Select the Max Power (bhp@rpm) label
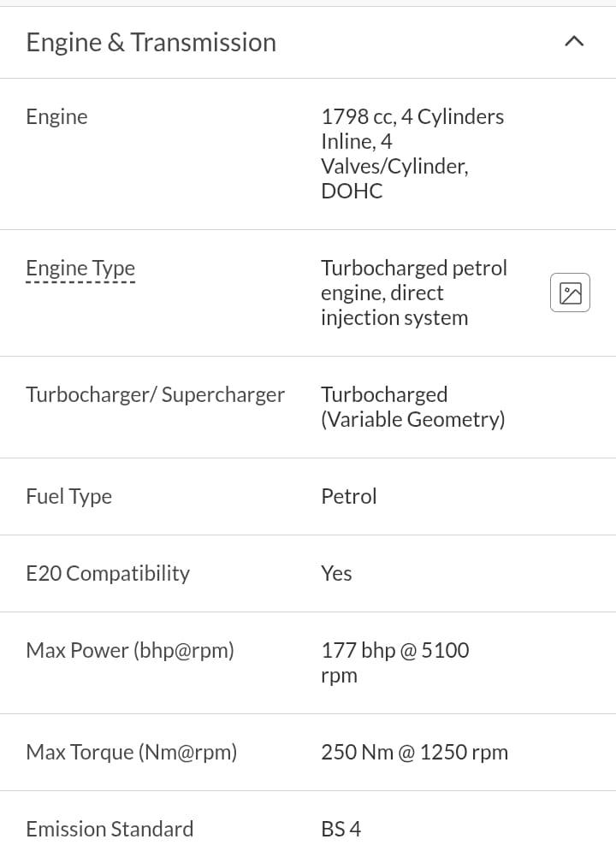The image size is (616, 857). (x=130, y=650)
